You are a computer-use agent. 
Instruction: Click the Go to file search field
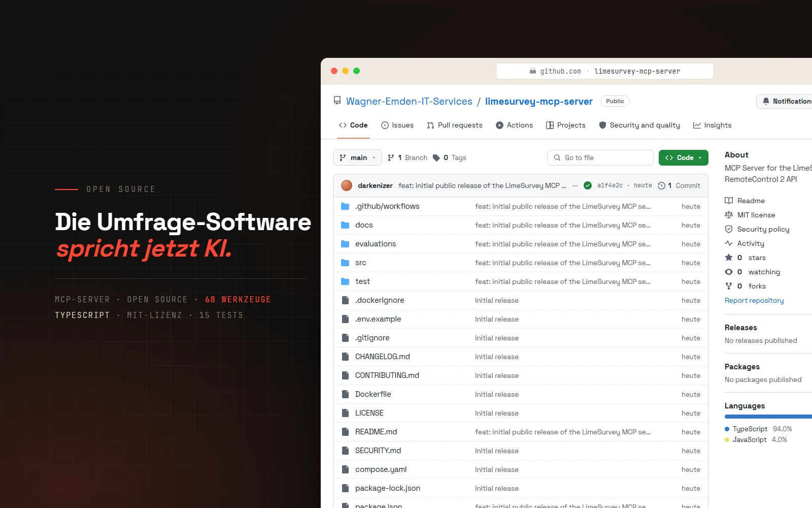(600, 157)
